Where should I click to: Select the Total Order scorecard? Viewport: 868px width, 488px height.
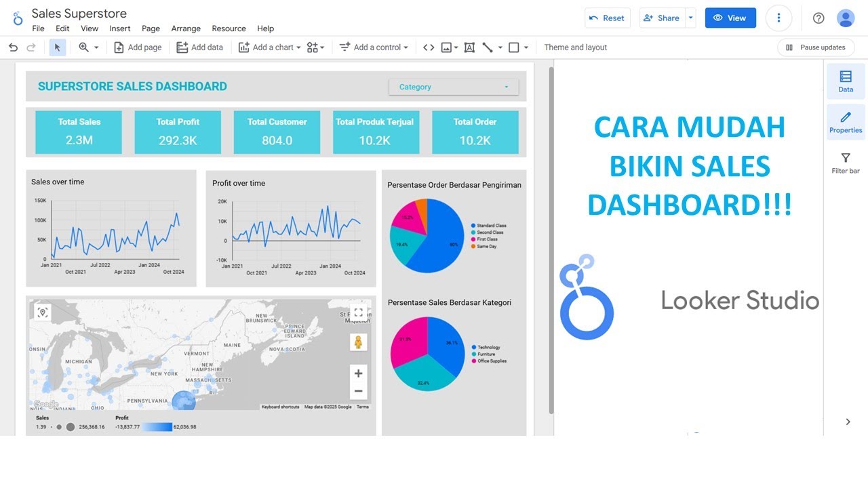475,132
